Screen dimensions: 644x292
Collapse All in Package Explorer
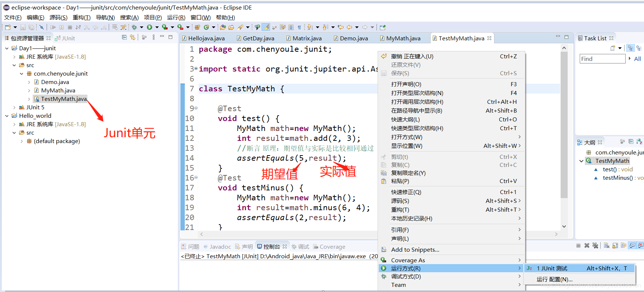(x=124, y=37)
